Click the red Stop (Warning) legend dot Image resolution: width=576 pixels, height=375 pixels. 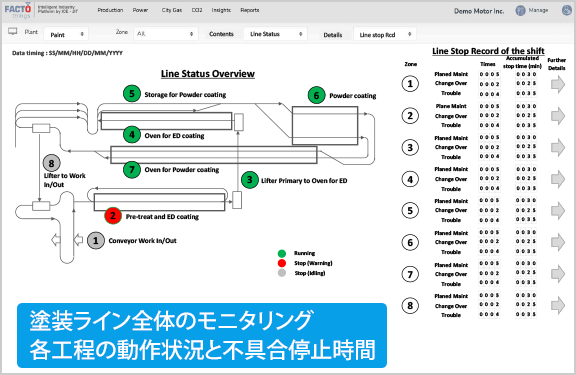(282, 263)
